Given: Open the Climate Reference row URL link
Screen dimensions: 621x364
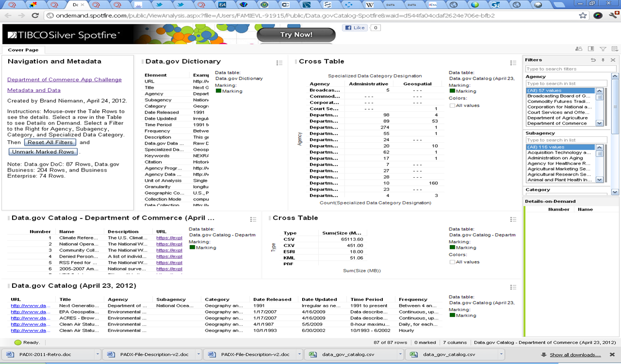Looking at the screenshot, I should (169, 238).
